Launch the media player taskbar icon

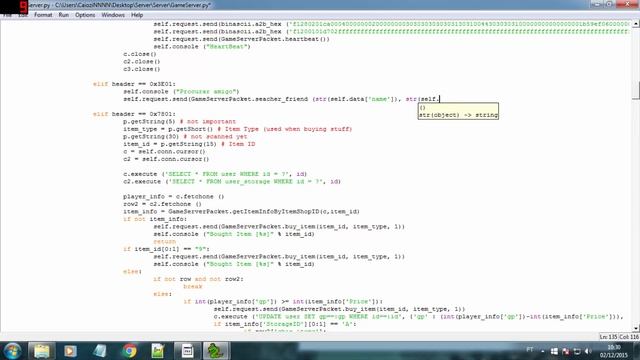pyautogui.click(x=70, y=351)
